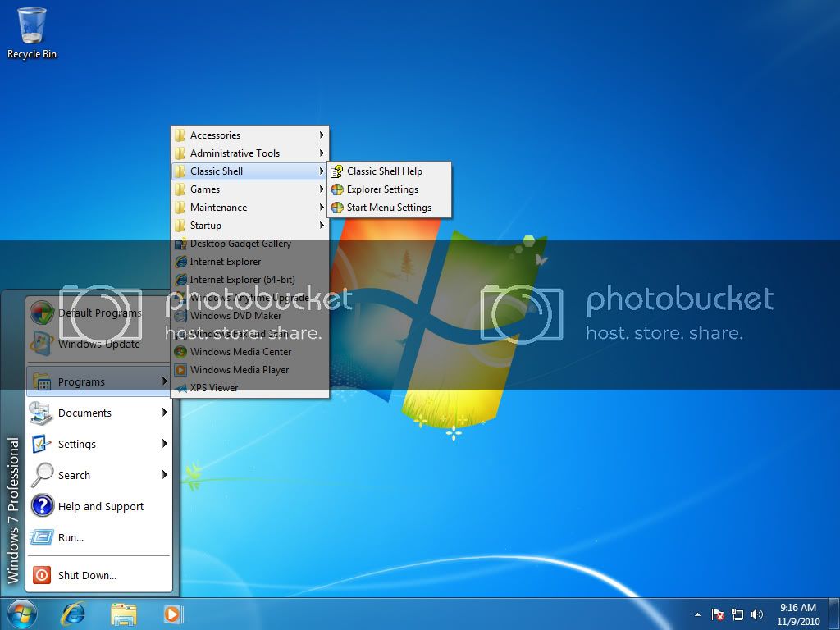Open Windows Fax and Scan
The width and height of the screenshot is (840, 630).
(249, 334)
